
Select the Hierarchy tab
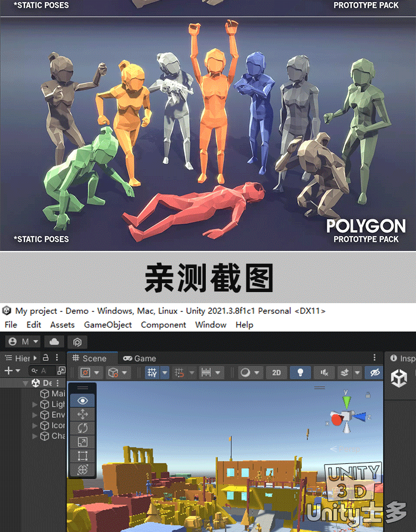coord(18,359)
